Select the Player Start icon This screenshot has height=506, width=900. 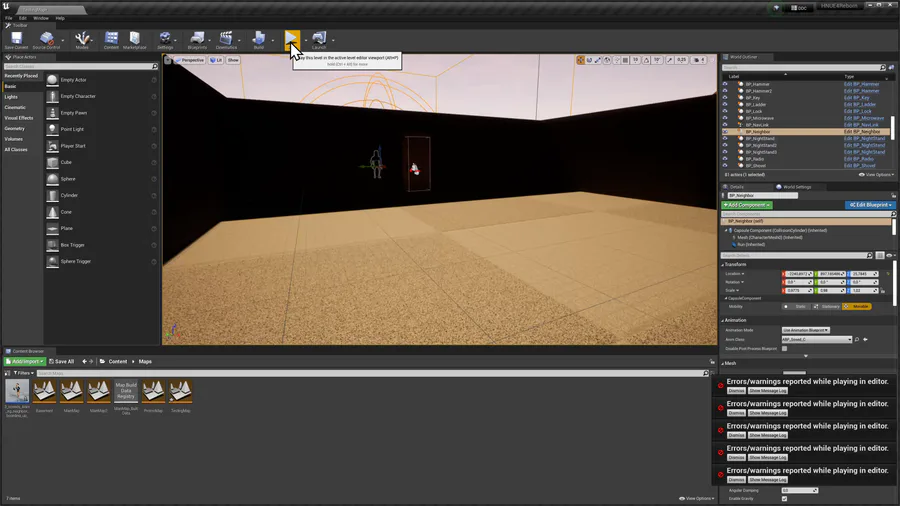tap(52, 146)
